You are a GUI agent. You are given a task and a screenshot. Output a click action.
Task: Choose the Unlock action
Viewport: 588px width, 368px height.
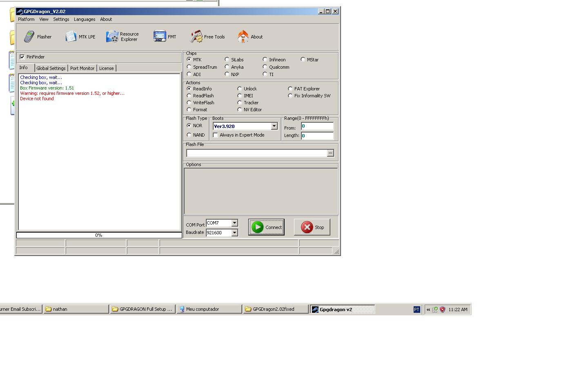(240, 89)
